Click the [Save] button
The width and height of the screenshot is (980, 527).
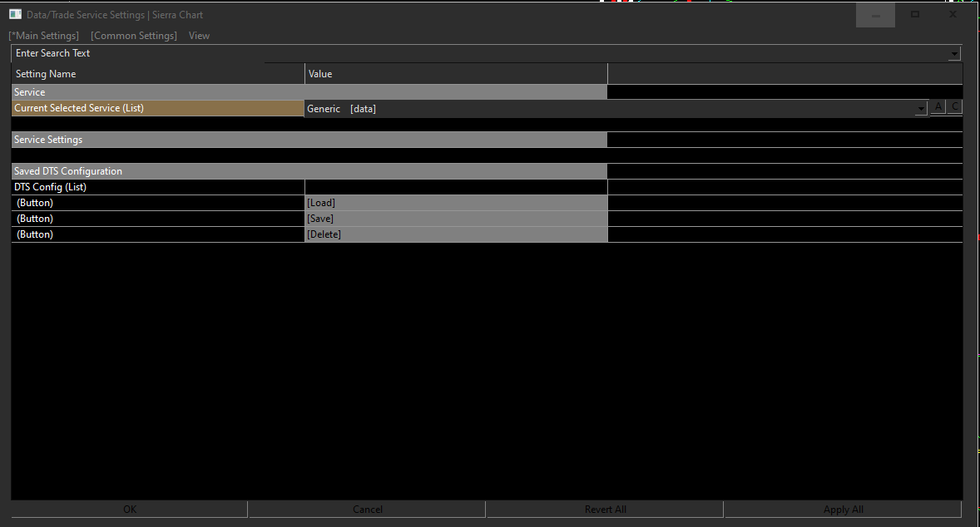coord(456,219)
